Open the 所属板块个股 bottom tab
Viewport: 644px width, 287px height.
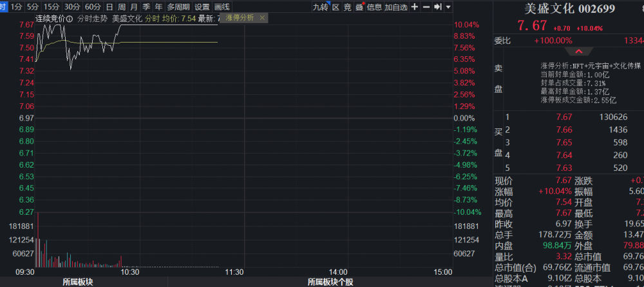click(x=330, y=282)
